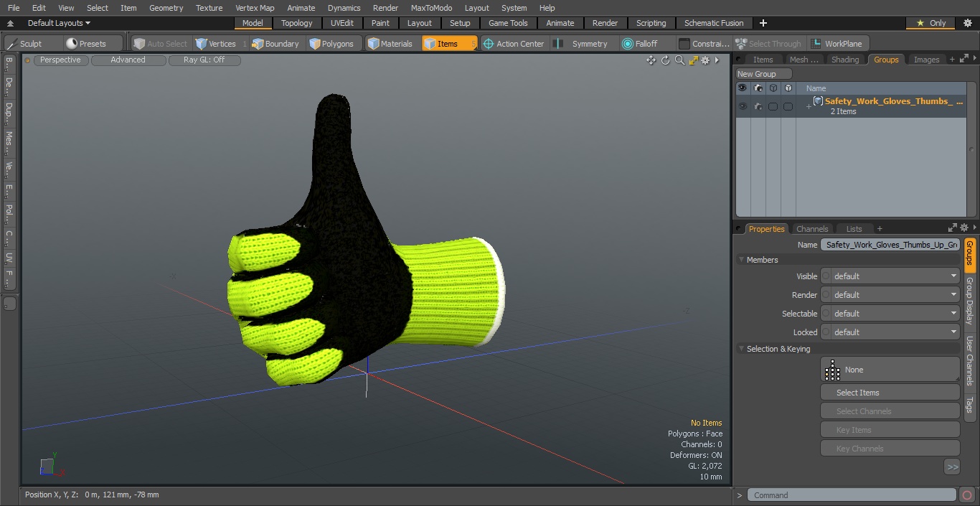Click the eye column header in Groups
The height and width of the screenshot is (506, 980).
pos(743,88)
